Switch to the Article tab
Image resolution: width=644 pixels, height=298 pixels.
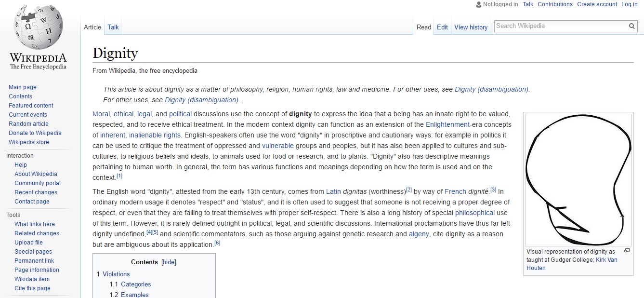(92, 27)
